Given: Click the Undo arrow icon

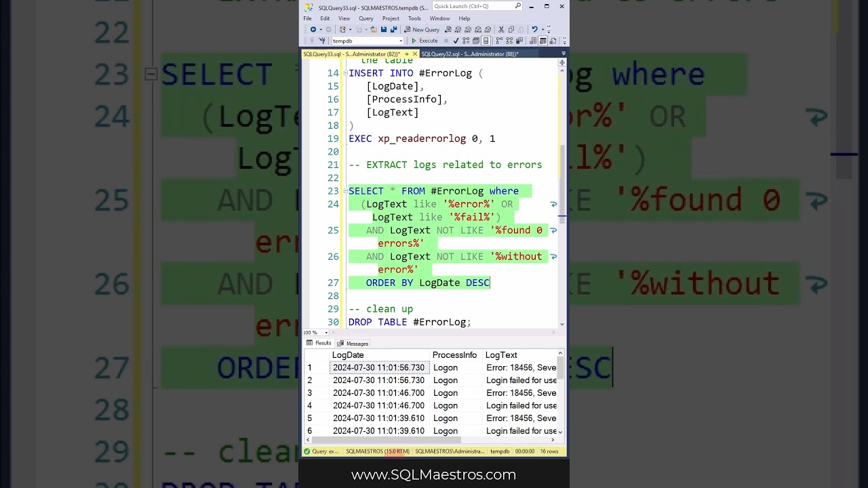Looking at the screenshot, I should point(534,29).
